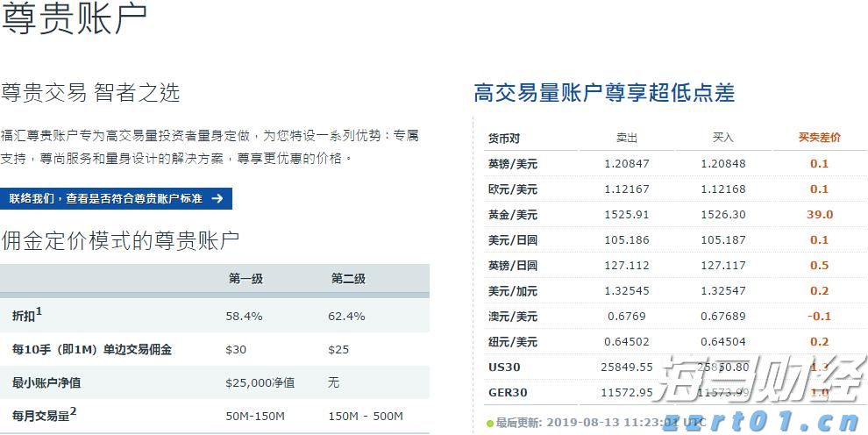
Task: Select the GER30 index row
Action: [508, 393]
